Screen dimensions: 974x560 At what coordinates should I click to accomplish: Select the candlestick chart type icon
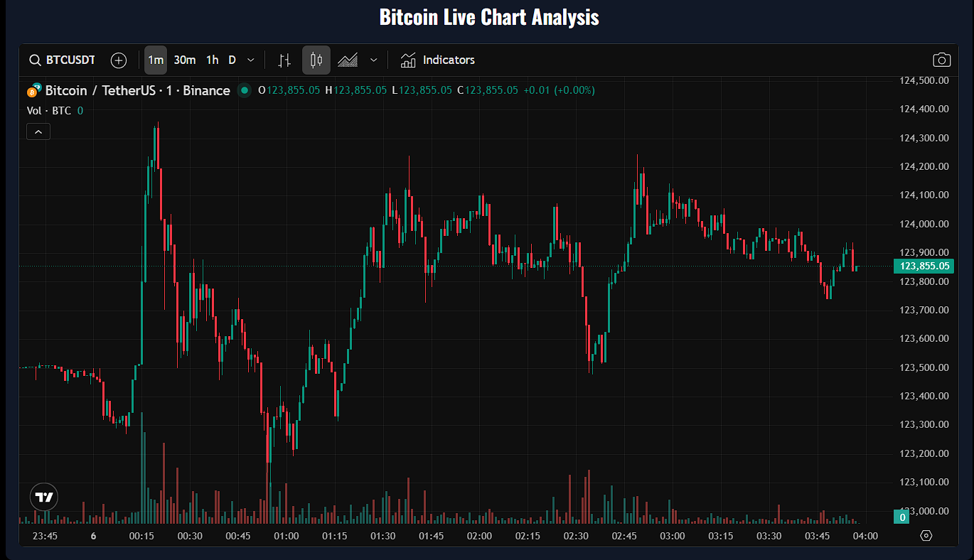(316, 60)
